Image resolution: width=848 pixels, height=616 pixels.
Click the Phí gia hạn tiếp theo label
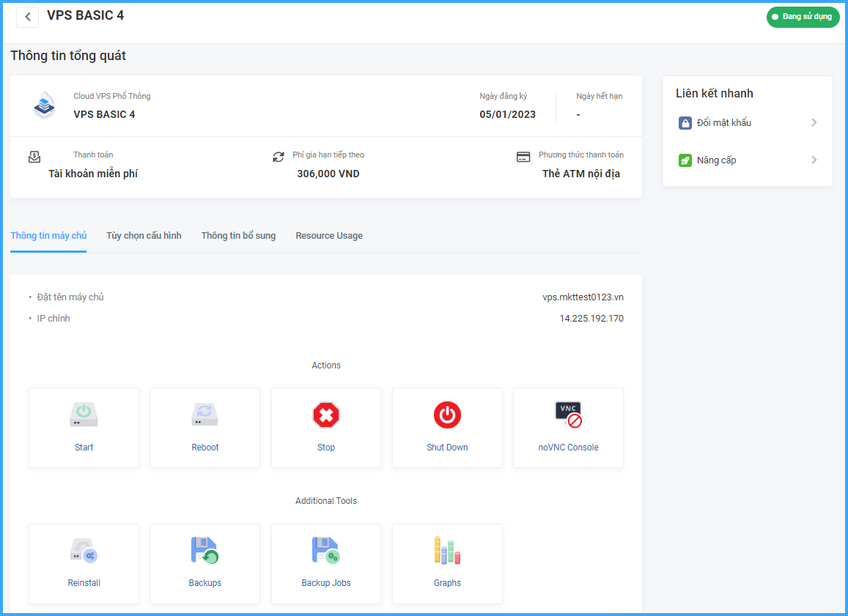coord(328,155)
